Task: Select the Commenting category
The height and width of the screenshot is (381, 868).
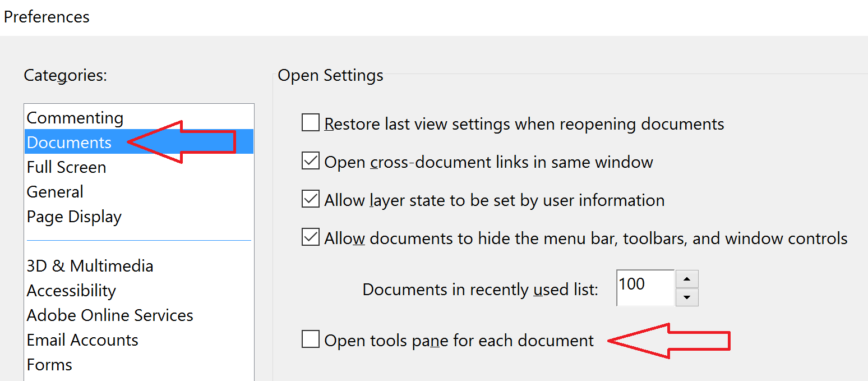Action: coord(75,118)
